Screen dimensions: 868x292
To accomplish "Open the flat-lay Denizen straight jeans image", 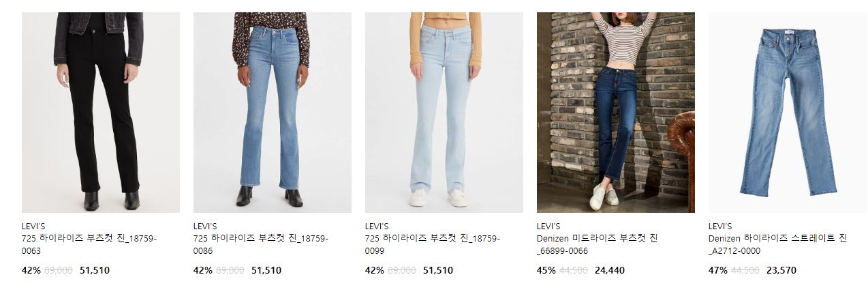I will 788,113.
